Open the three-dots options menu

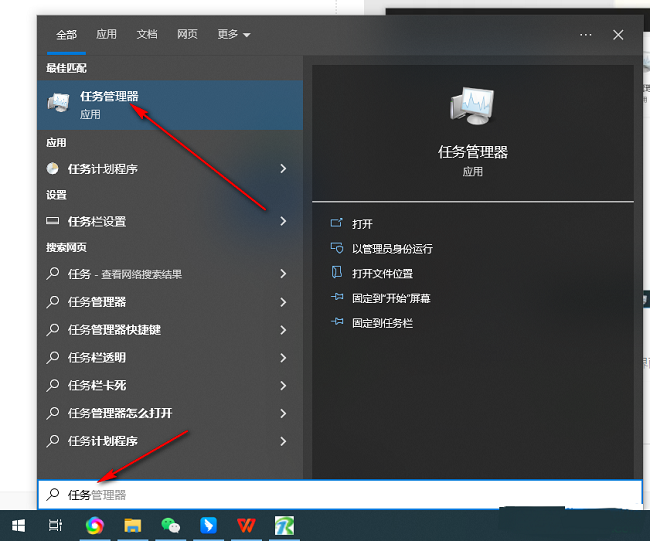pos(585,35)
